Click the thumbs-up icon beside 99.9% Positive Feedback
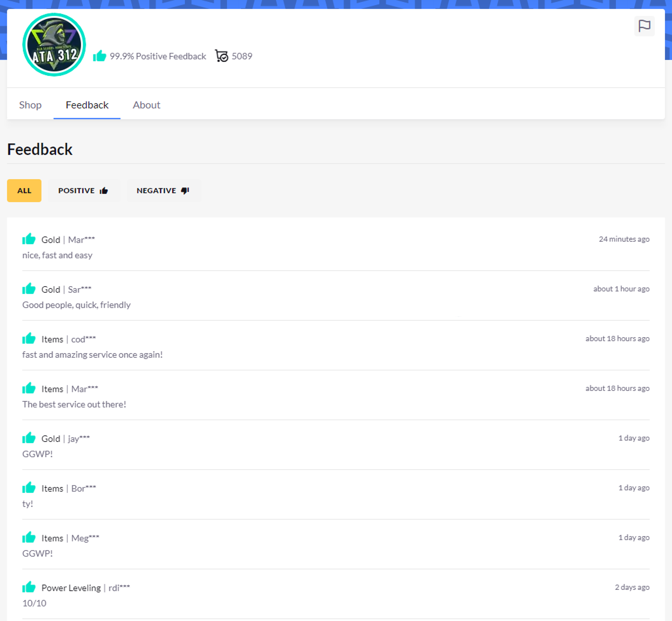 [x=99, y=56]
